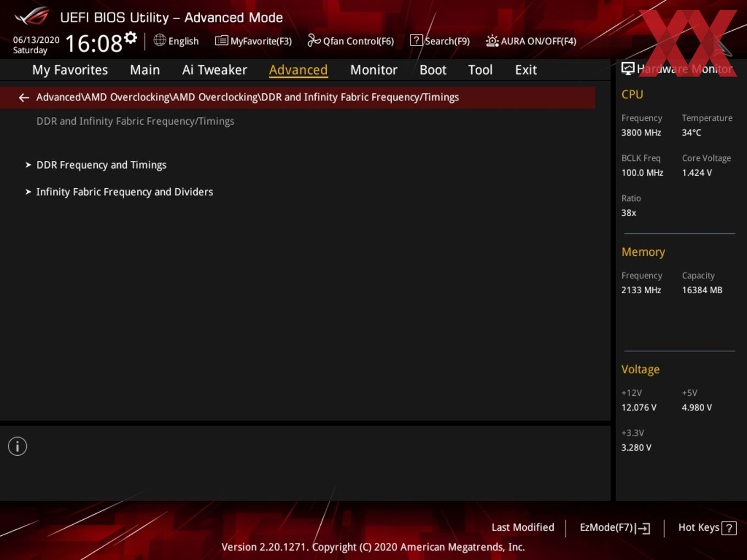
Task: Go to the Exit tab
Action: click(x=526, y=70)
